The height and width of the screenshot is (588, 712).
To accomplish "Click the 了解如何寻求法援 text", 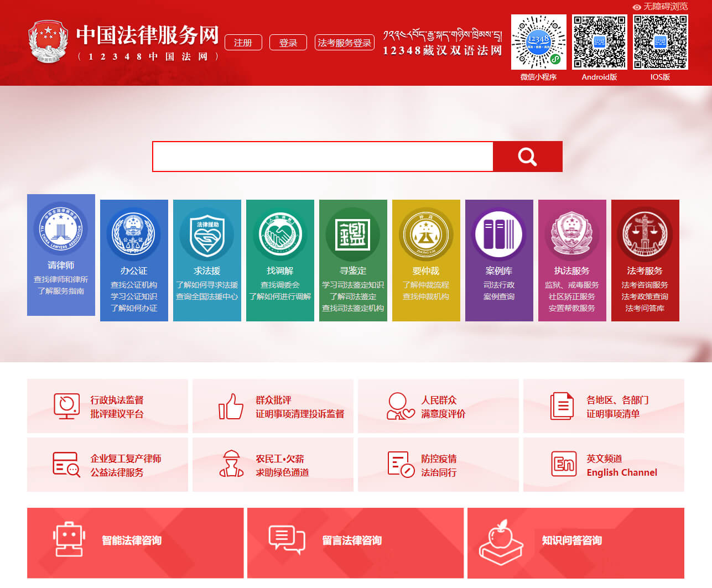I will pyautogui.click(x=207, y=285).
